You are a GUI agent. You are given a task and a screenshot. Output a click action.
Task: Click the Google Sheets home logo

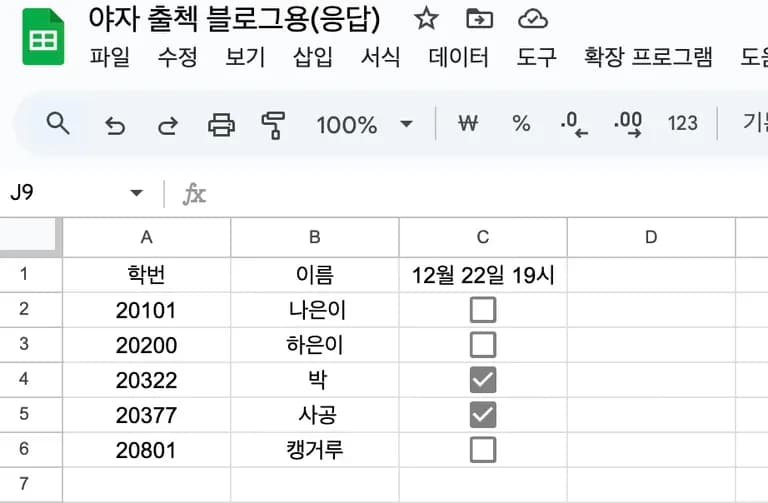click(x=43, y=37)
